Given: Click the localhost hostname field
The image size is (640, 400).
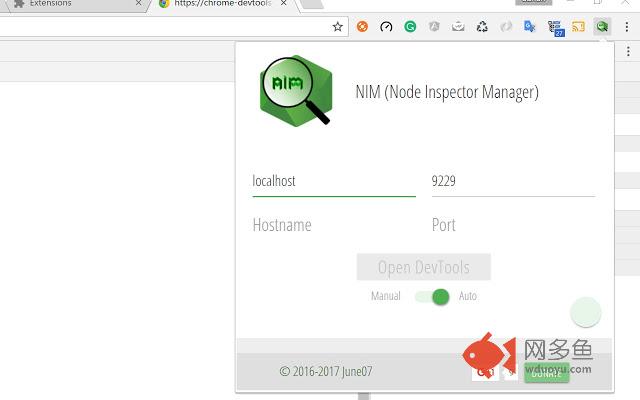Looking at the screenshot, I should click(x=334, y=182).
